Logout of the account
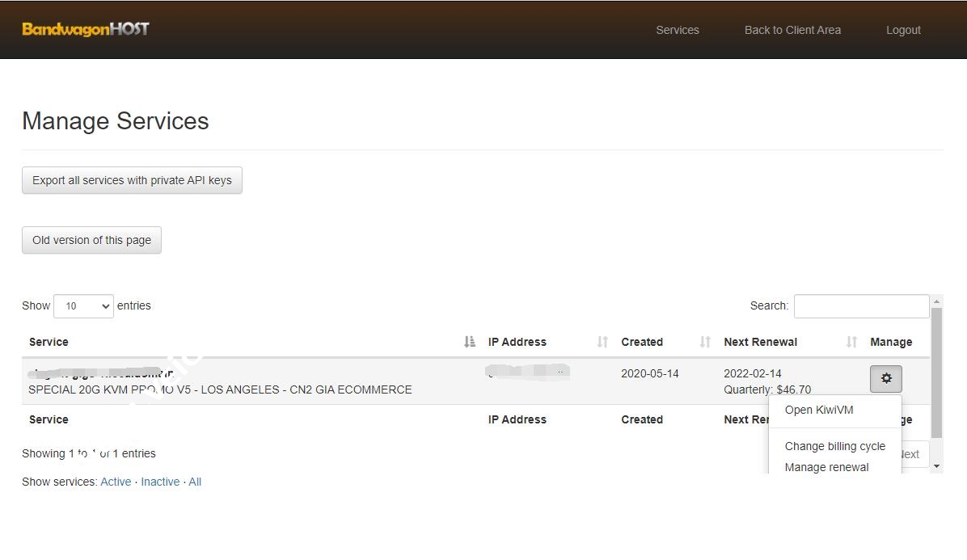 [x=903, y=30]
